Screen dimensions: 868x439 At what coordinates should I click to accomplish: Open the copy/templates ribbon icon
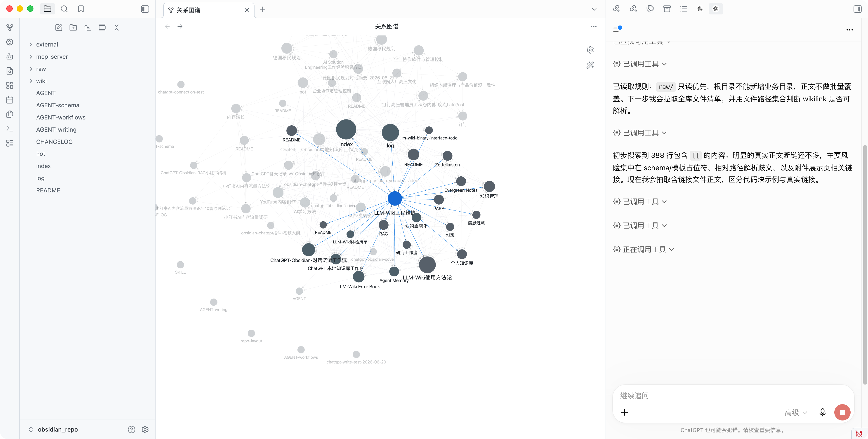click(x=10, y=114)
